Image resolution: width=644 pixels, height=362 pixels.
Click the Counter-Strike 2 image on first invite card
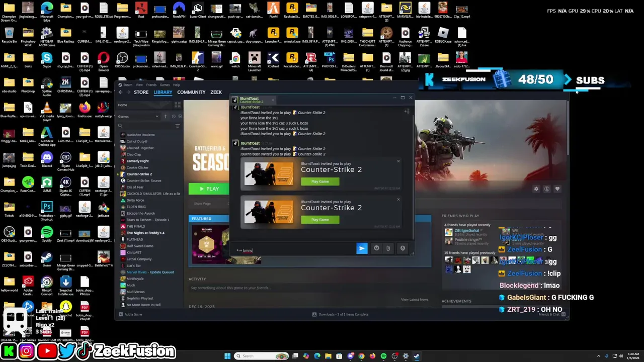tap(269, 173)
